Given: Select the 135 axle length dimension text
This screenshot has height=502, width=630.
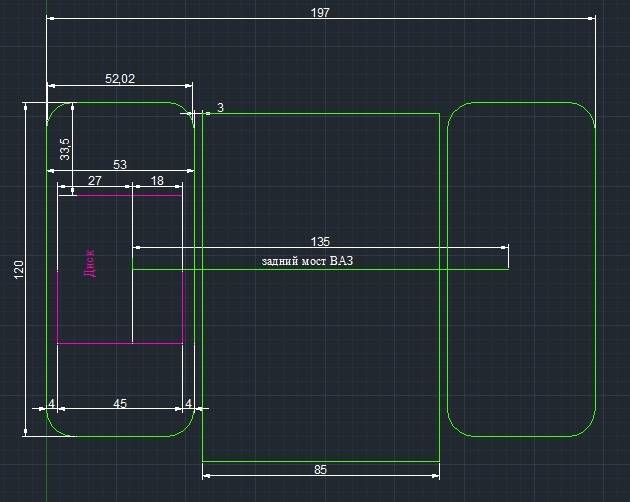Looking at the screenshot, I should pos(320,241).
